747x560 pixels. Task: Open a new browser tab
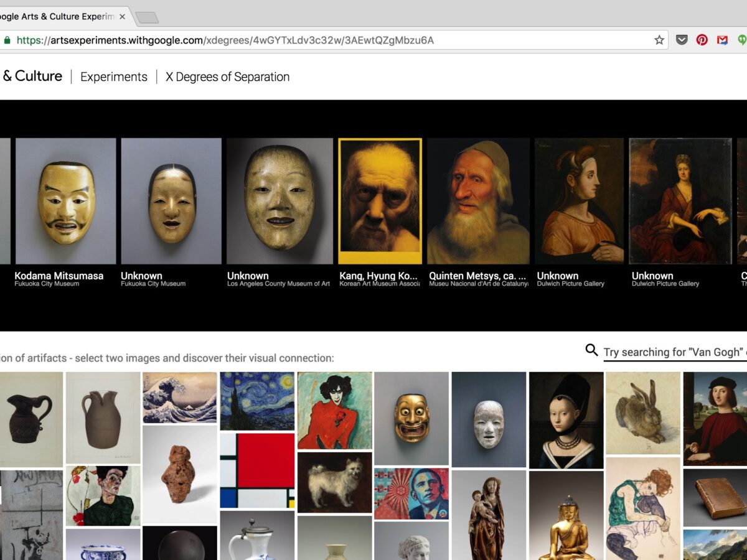coord(147,17)
